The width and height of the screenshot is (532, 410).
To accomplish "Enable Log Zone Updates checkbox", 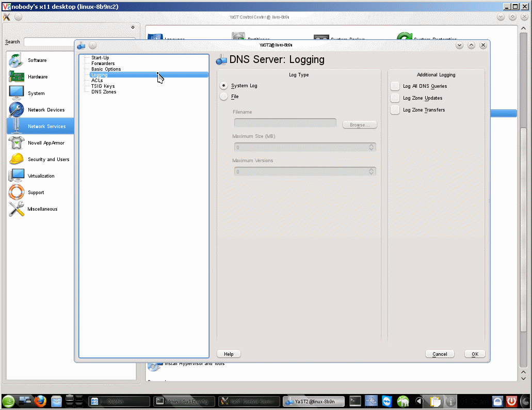I will [x=395, y=98].
